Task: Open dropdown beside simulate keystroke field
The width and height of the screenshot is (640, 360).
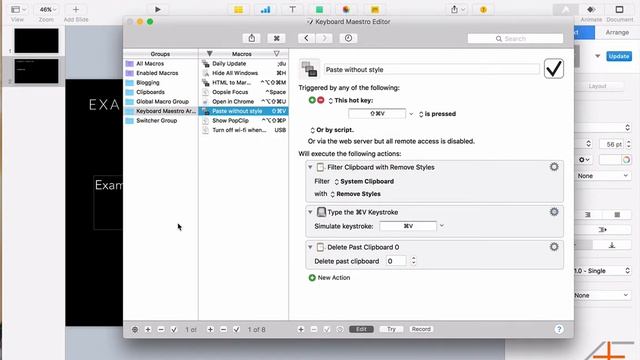Action: click(442, 226)
